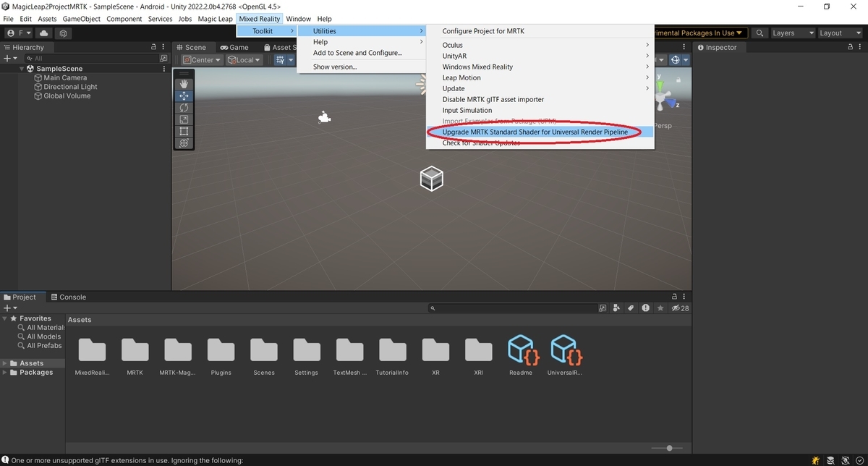868x466 pixels.
Task: Toggle hidden packages visibility (28)
Action: (x=680, y=308)
